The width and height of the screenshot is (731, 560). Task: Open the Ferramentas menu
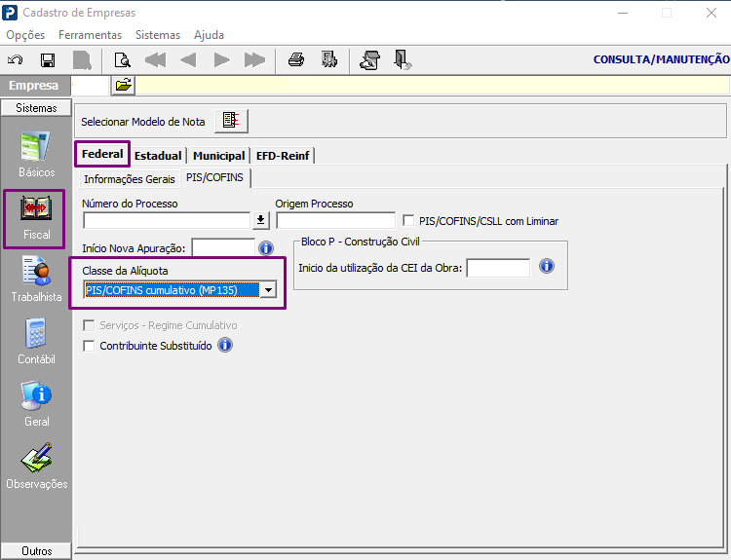coord(90,35)
